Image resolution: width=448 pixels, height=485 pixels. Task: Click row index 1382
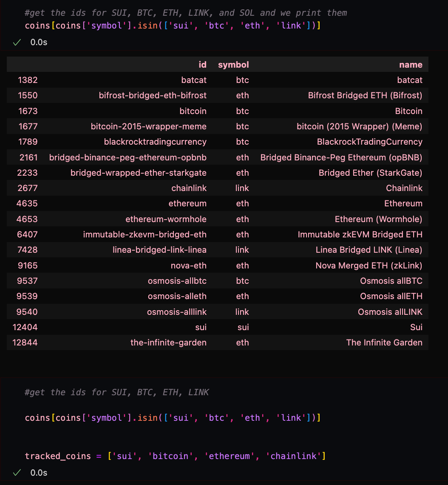[x=28, y=80]
